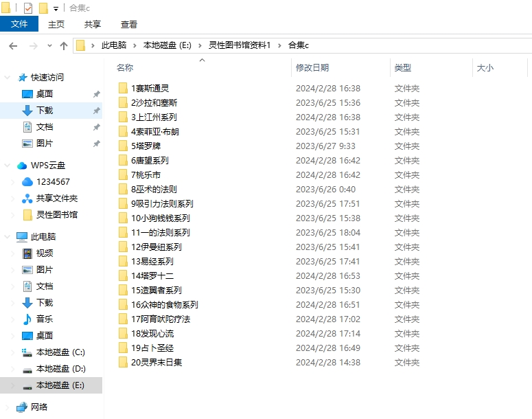Open 本地磁盘 (D:) in sidebar
Screen dimensions: 532x419
pyautogui.click(x=60, y=368)
